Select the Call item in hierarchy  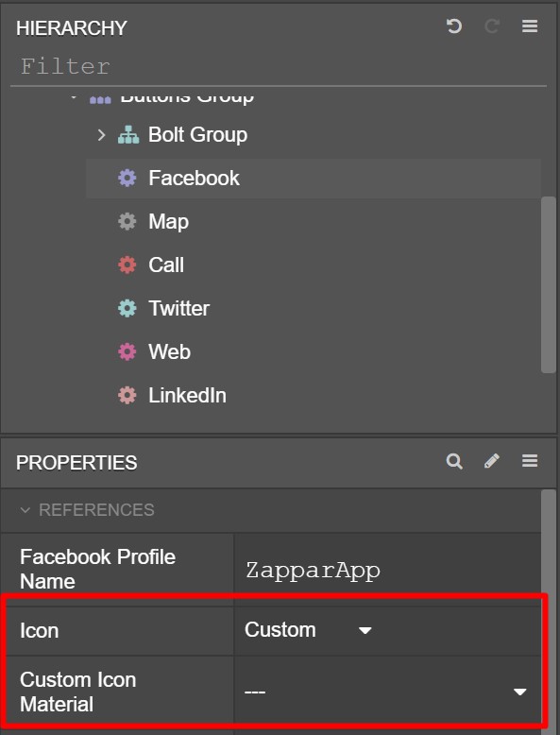(314, 265)
